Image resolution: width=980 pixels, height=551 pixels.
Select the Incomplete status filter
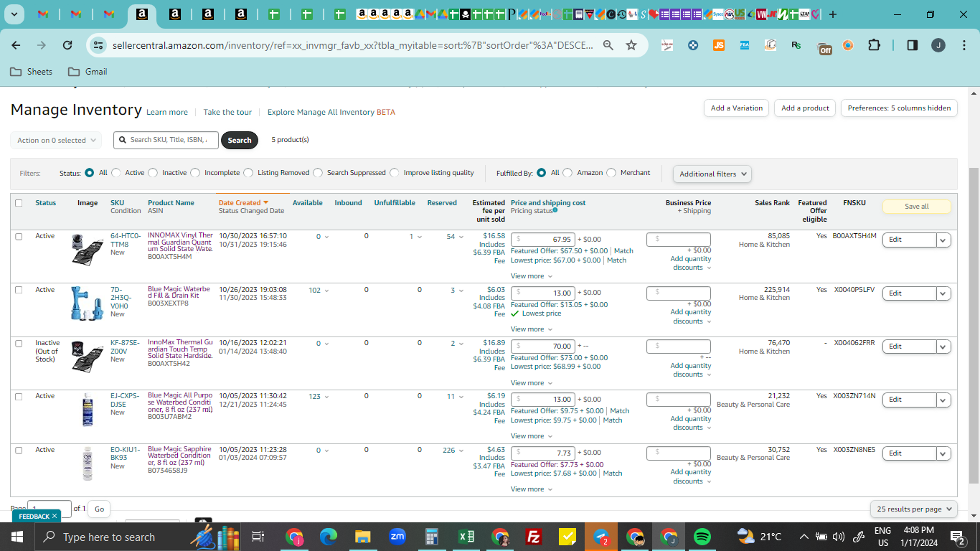(195, 173)
